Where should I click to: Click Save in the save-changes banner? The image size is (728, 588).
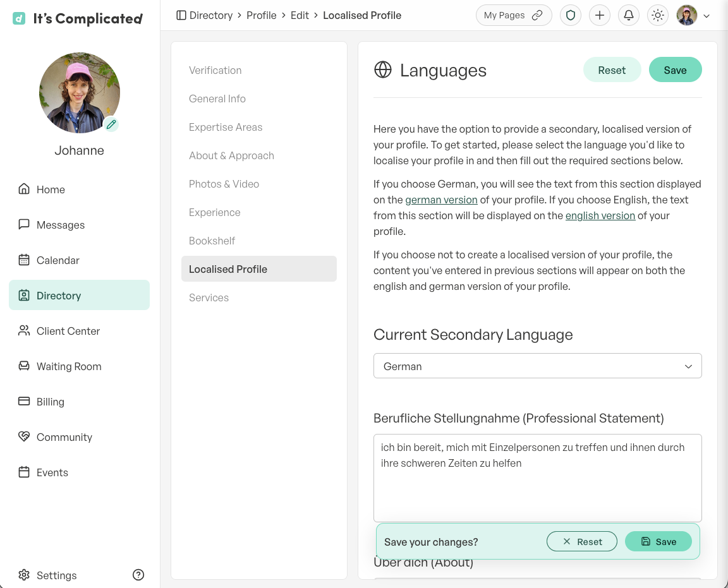point(658,541)
